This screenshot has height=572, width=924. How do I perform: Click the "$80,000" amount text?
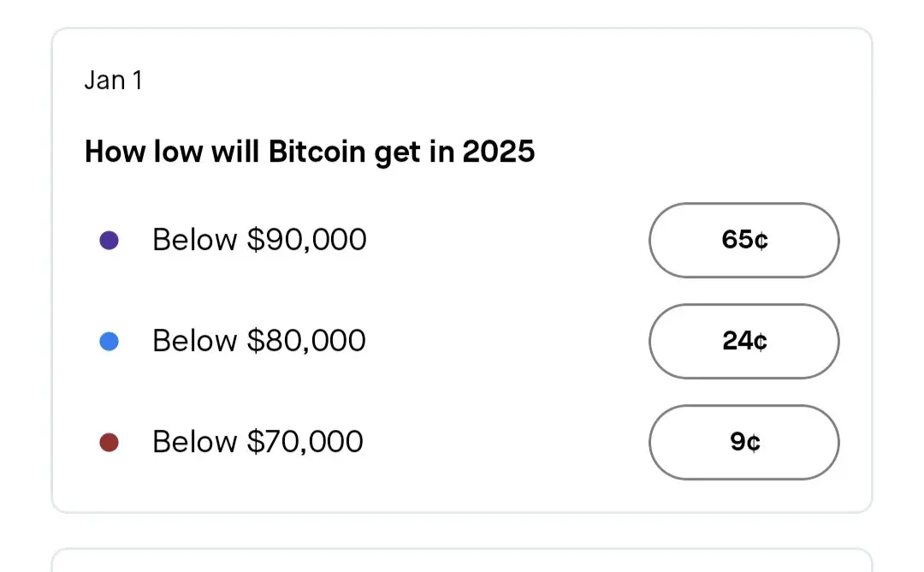click(x=306, y=342)
